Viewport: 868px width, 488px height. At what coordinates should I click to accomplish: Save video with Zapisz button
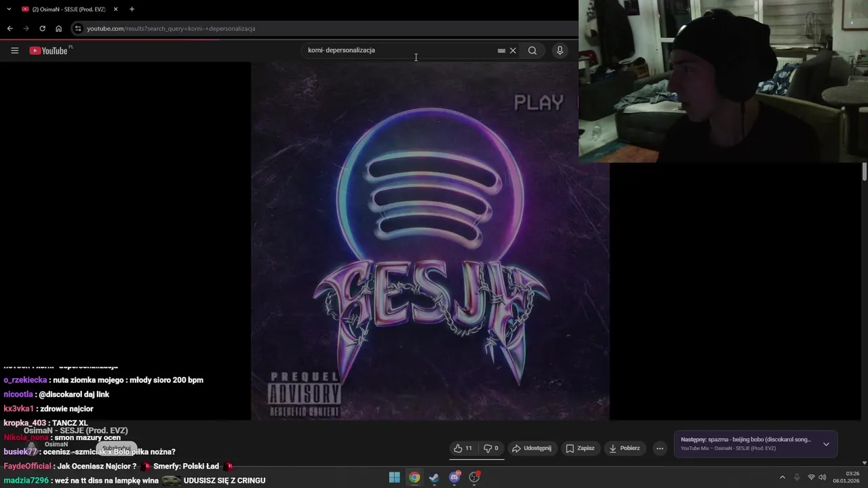pyautogui.click(x=580, y=448)
